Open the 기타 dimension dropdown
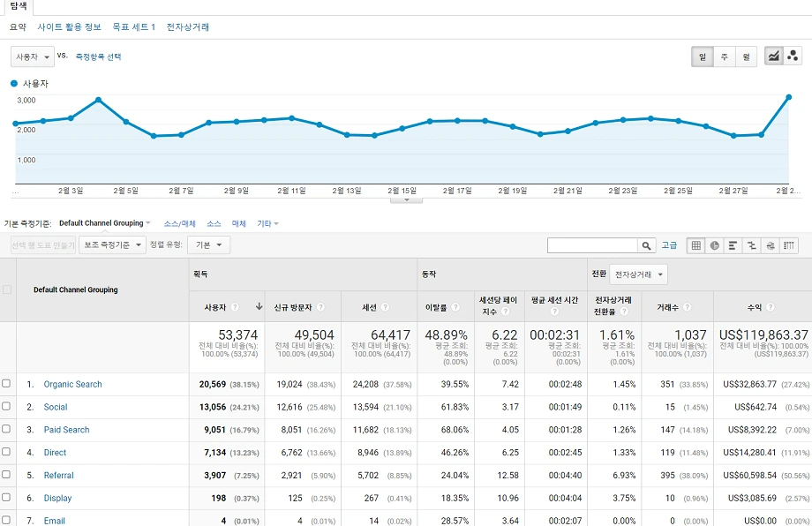Image resolution: width=812 pixels, height=526 pixels. tap(267, 223)
